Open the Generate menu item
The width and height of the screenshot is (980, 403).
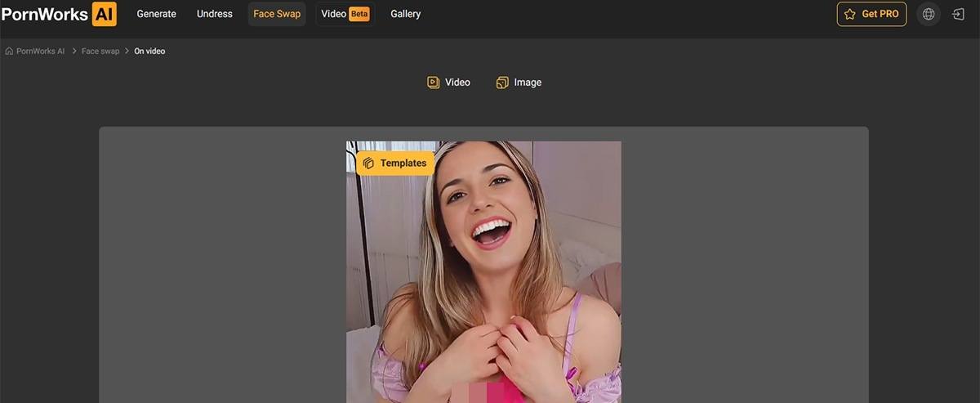[156, 14]
